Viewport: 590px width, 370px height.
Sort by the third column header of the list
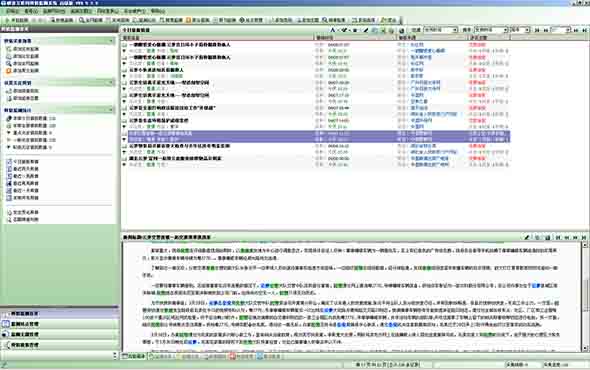[432, 38]
